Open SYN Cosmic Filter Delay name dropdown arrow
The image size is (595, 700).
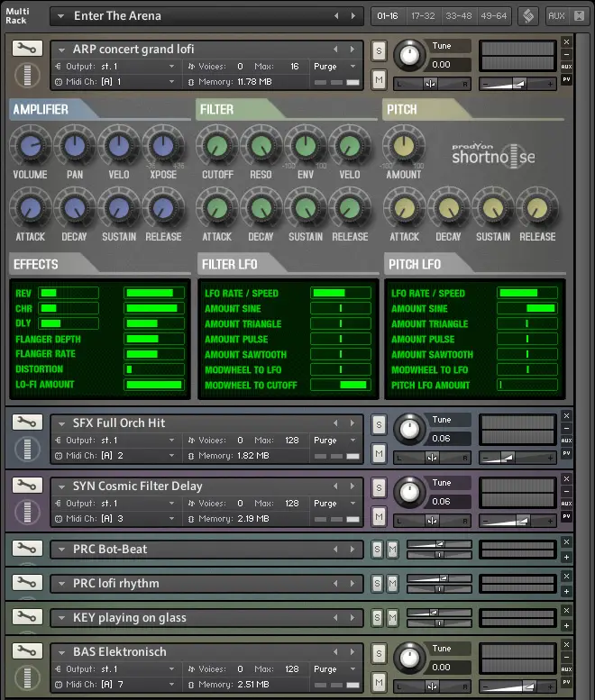click(61, 486)
